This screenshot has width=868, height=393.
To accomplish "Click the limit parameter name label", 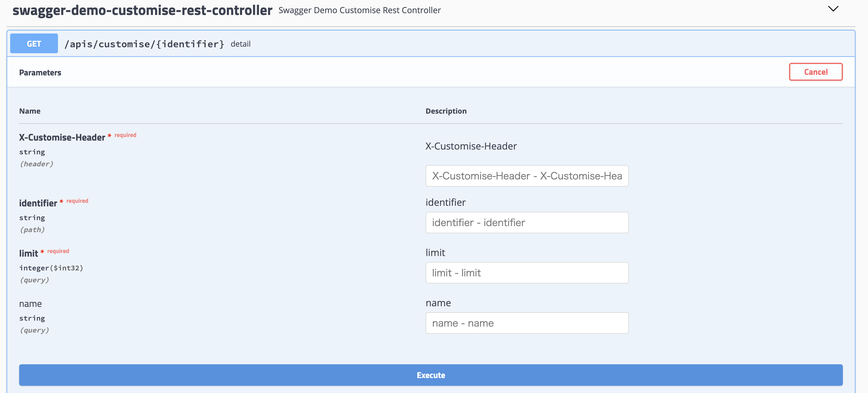I will click(29, 253).
